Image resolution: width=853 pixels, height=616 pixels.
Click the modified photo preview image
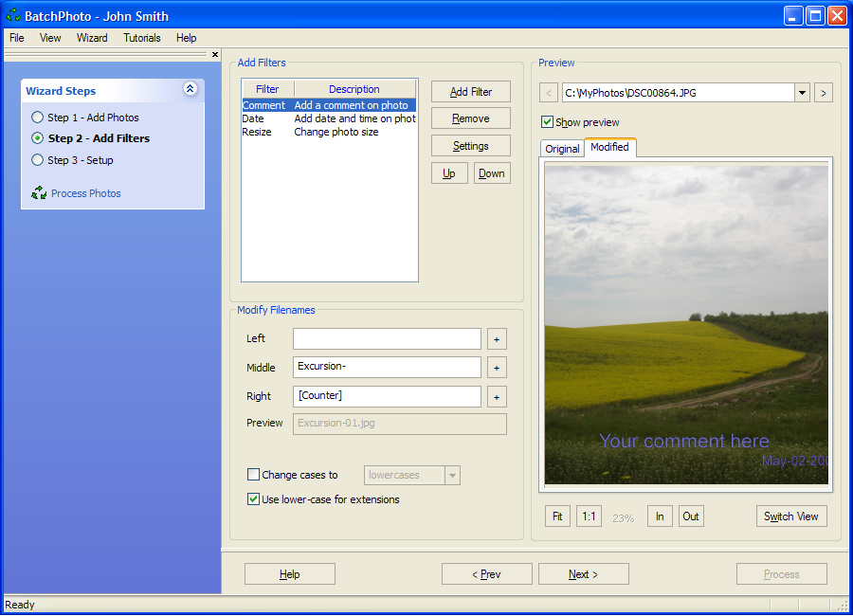(x=686, y=325)
